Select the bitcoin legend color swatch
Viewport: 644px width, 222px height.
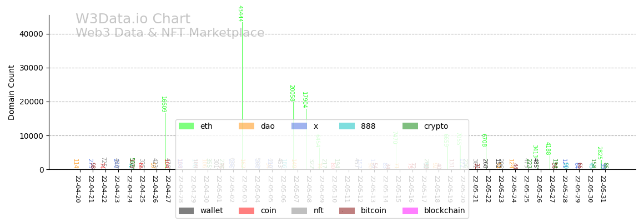click(x=347, y=211)
